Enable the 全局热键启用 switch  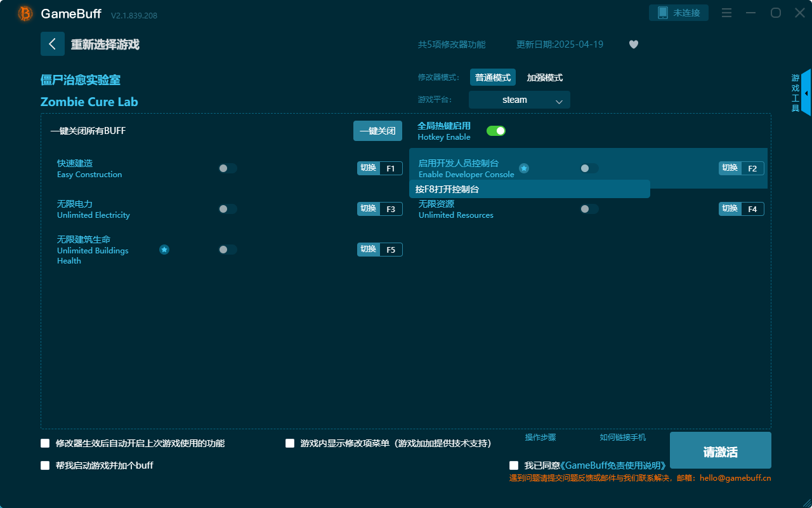496,130
